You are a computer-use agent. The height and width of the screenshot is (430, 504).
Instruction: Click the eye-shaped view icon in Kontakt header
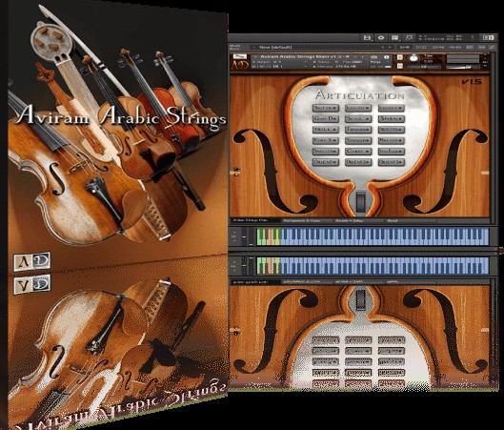[381, 37]
